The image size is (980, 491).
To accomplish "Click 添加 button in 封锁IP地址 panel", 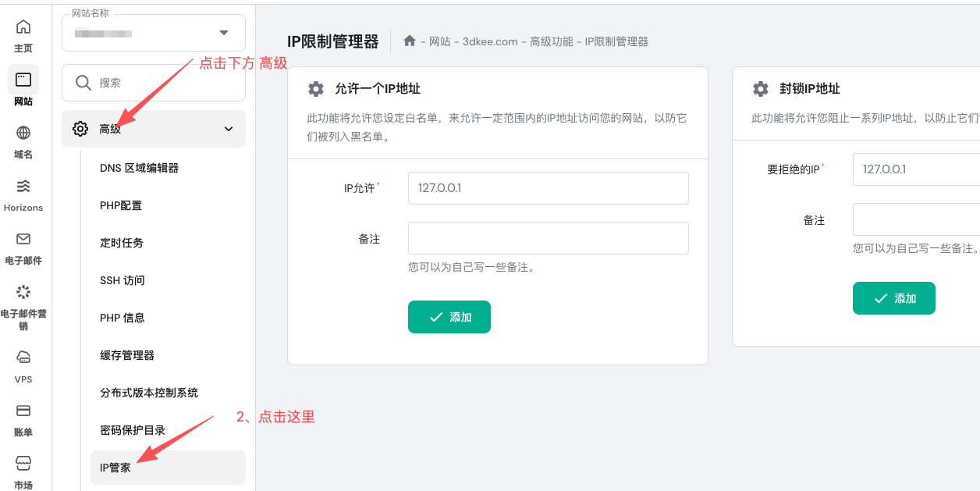I will click(893, 298).
